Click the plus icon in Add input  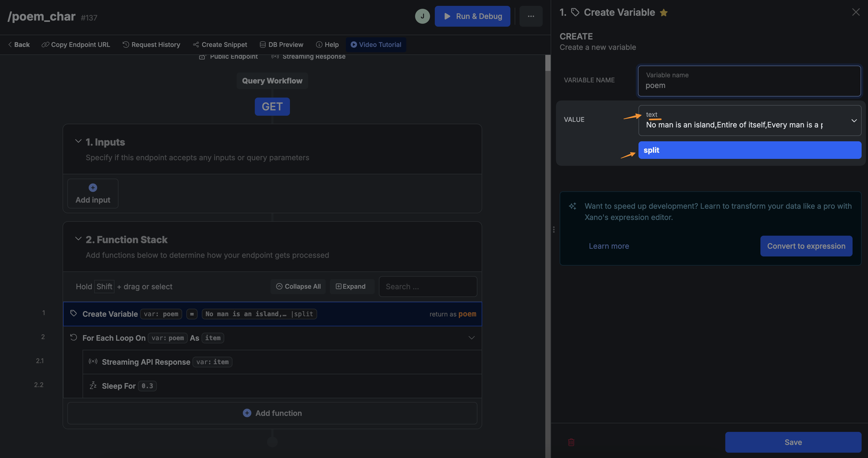pos(93,187)
